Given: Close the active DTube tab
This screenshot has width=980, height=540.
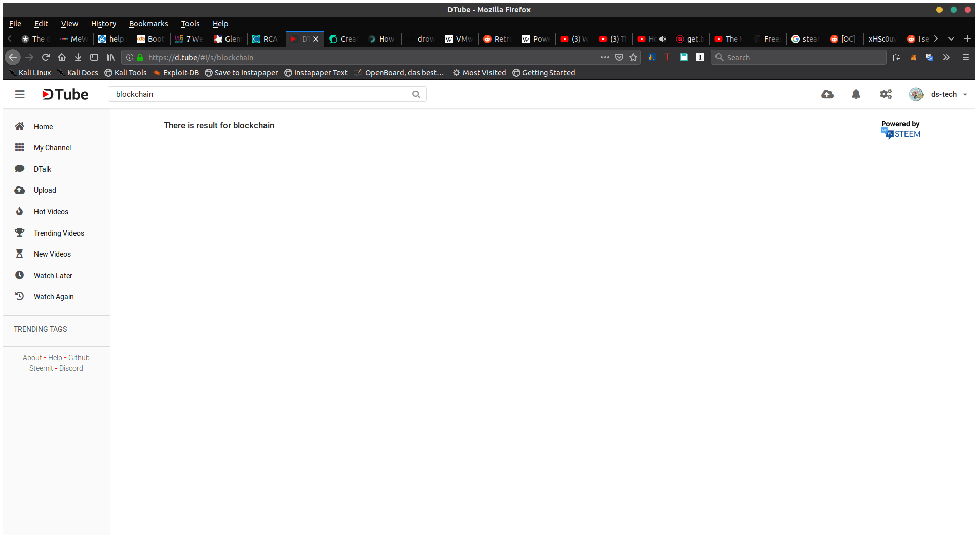Looking at the screenshot, I should point(316,39).
